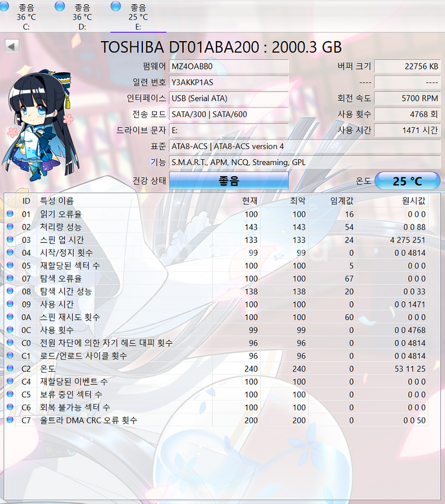The image size is (445, 504).
Task: Select the C: drive tab
Action: (26, 17)
